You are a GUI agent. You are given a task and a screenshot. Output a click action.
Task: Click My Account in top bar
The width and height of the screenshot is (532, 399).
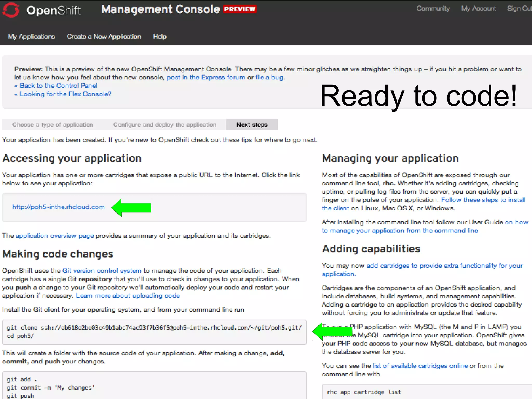click(478, 9)
